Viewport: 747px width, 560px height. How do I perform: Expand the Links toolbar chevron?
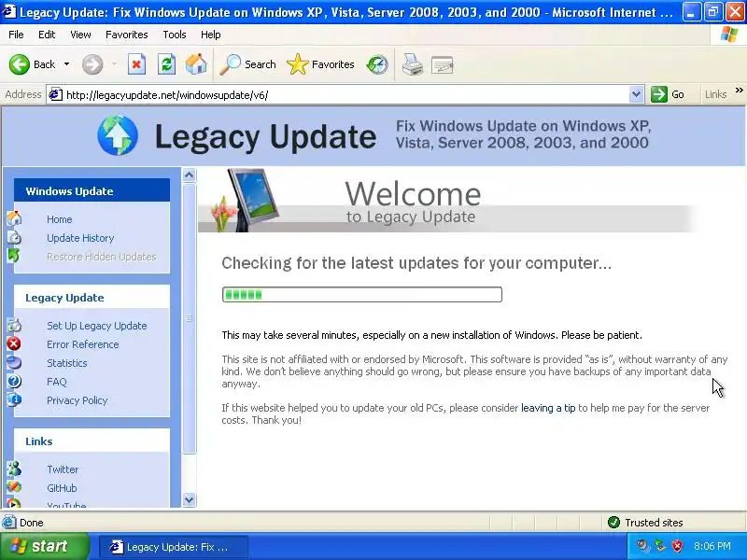pyautogui.click(x=739, y=91)
